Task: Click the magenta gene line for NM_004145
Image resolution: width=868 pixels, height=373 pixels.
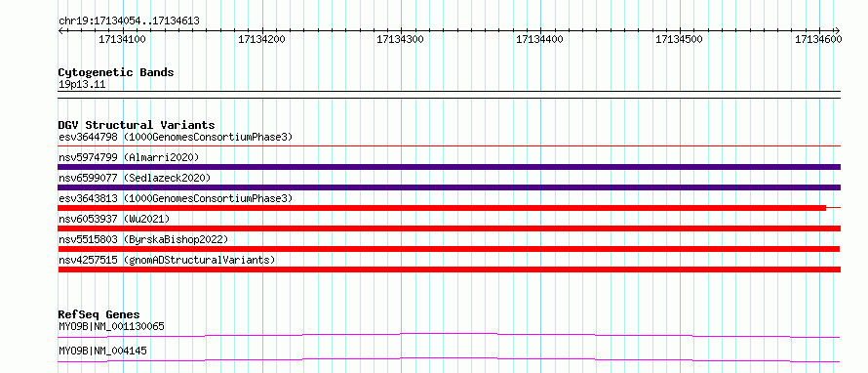Action: (x=449, y=359)
